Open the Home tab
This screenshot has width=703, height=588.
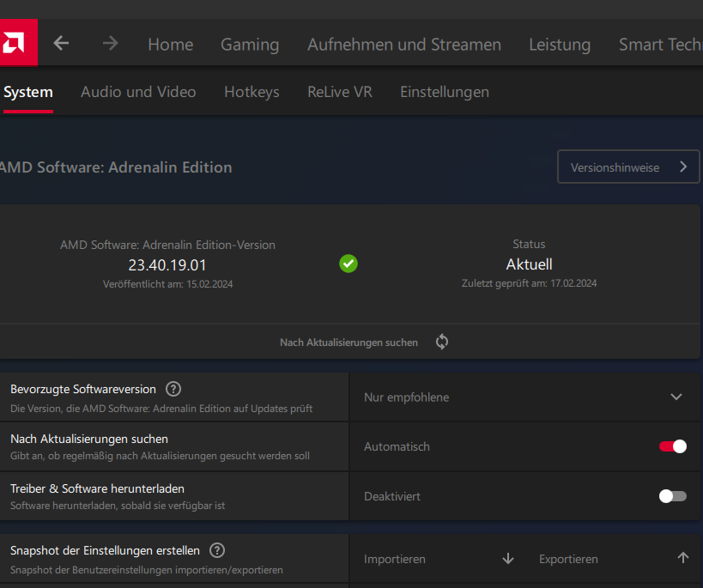tap(171, 45)
